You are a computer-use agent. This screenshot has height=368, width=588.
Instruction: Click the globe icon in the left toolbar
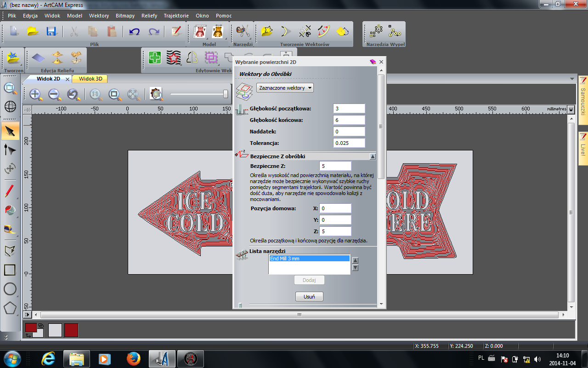coord(10,107)
